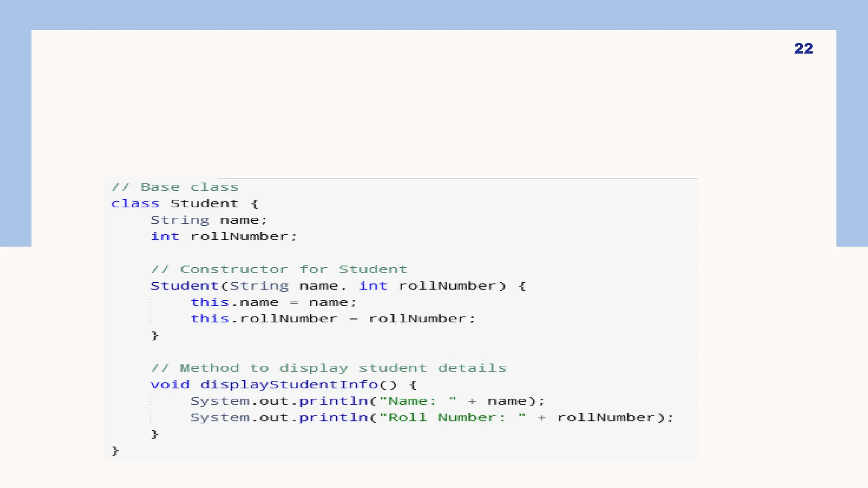Click the '// Method to display student details' comment

pos(328,368)
